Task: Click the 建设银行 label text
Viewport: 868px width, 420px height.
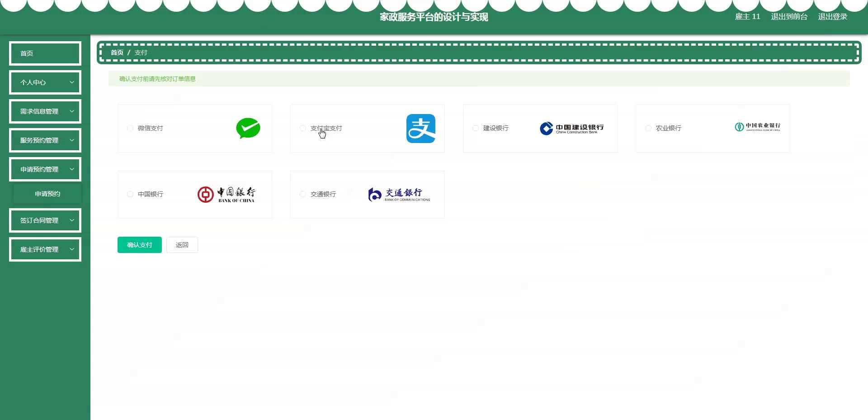Action: tap(496, 128)
